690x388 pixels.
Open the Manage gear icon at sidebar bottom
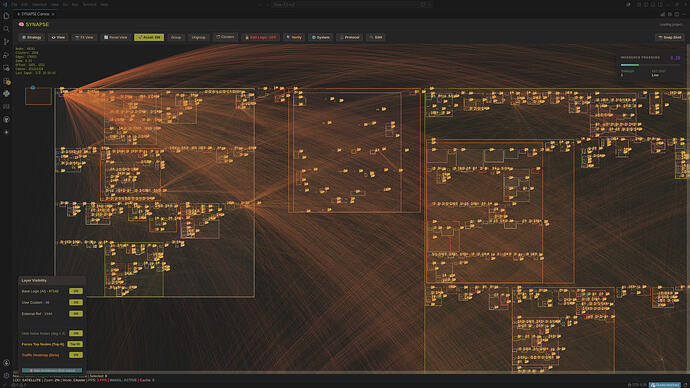(6, 376)
